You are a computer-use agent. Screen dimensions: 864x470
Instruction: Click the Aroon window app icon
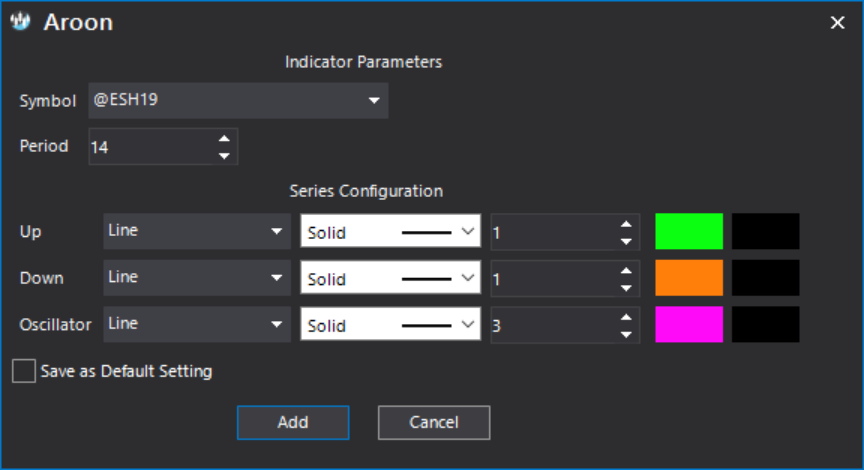click(x=20, y=21)
